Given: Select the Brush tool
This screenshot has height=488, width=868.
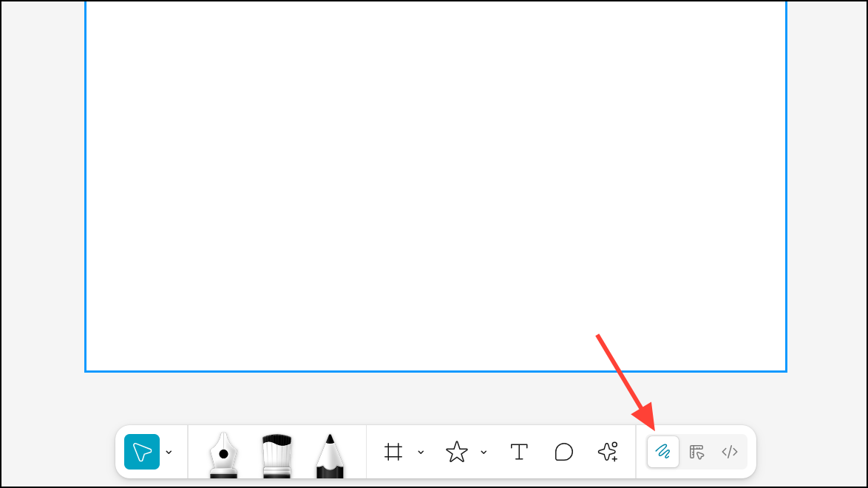Looking at the screenshot, I should 277,456.
